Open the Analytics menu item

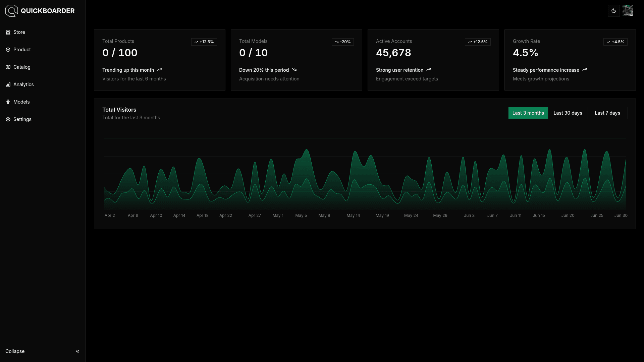pos(23,84)
